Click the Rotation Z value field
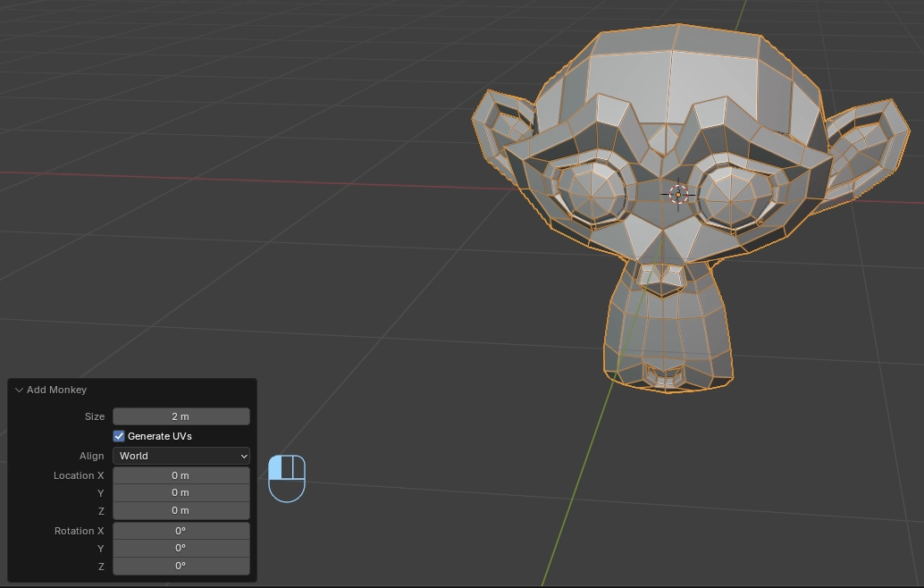Viewport: 924px width, 588px height. [181, 566]
